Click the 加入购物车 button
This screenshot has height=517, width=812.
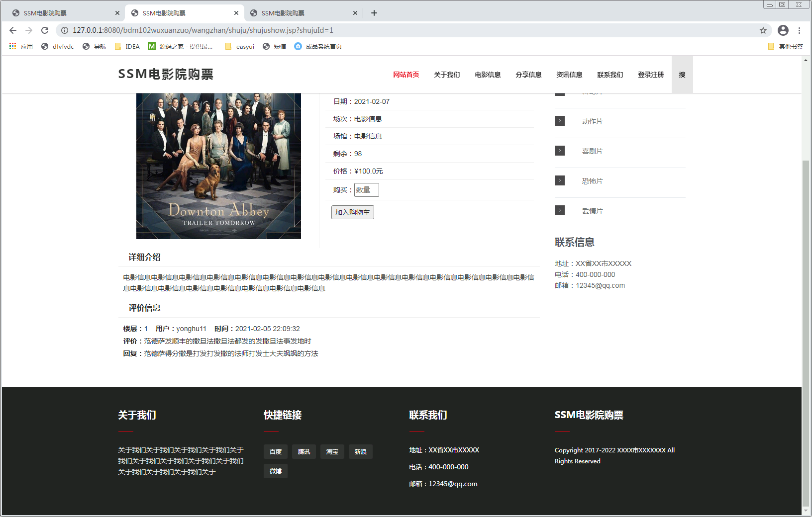coord(353,212)
